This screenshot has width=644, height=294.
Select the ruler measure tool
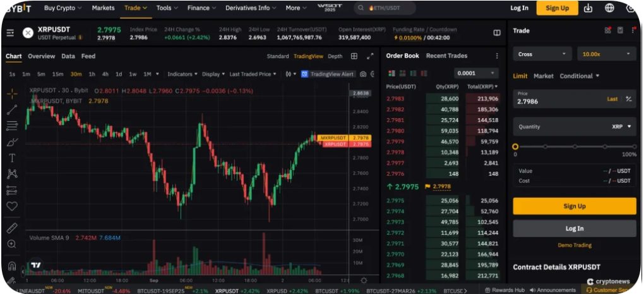point(12,228)
